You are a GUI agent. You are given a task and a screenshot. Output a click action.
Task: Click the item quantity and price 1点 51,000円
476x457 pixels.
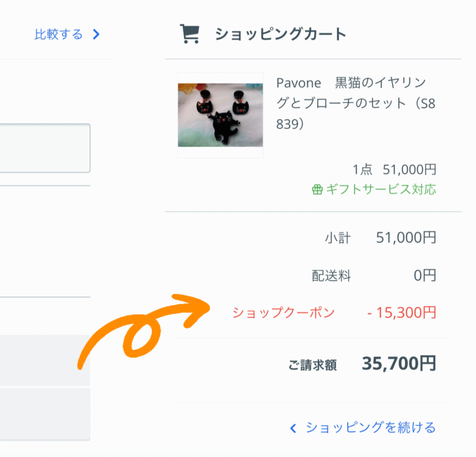pyautogui.click(x=394, y=170)
